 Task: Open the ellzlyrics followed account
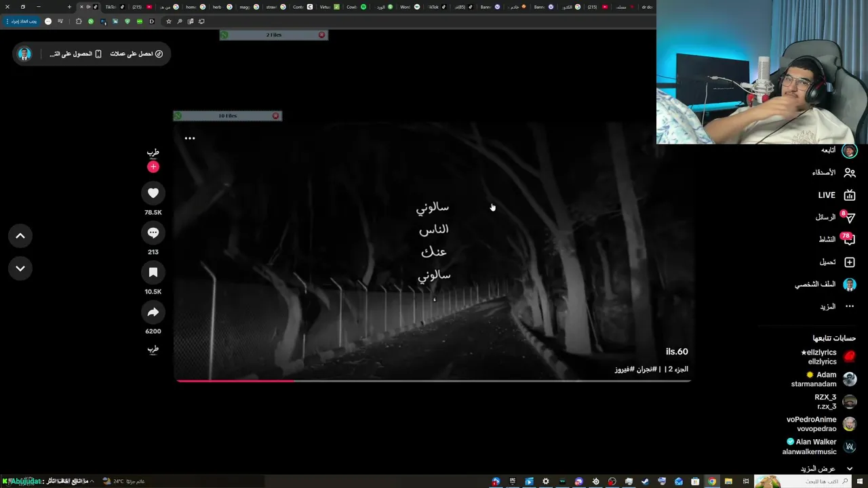829,357
